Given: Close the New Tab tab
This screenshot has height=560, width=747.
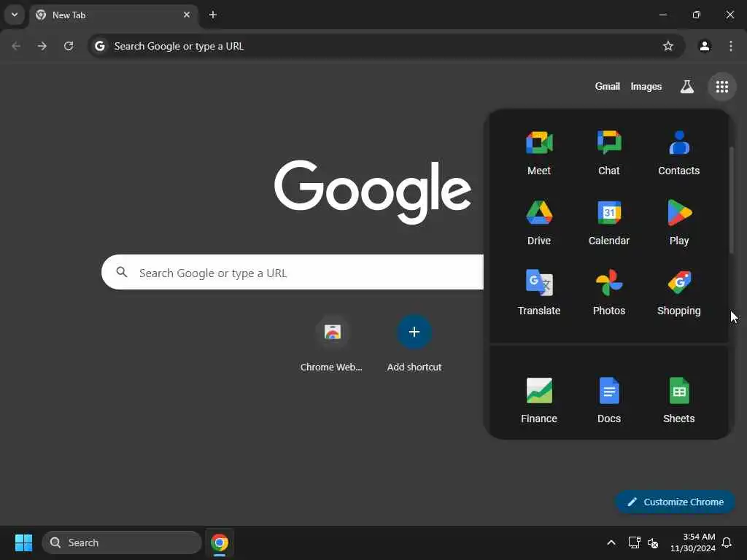Looking at the screenshot, I should pos(187,15).
